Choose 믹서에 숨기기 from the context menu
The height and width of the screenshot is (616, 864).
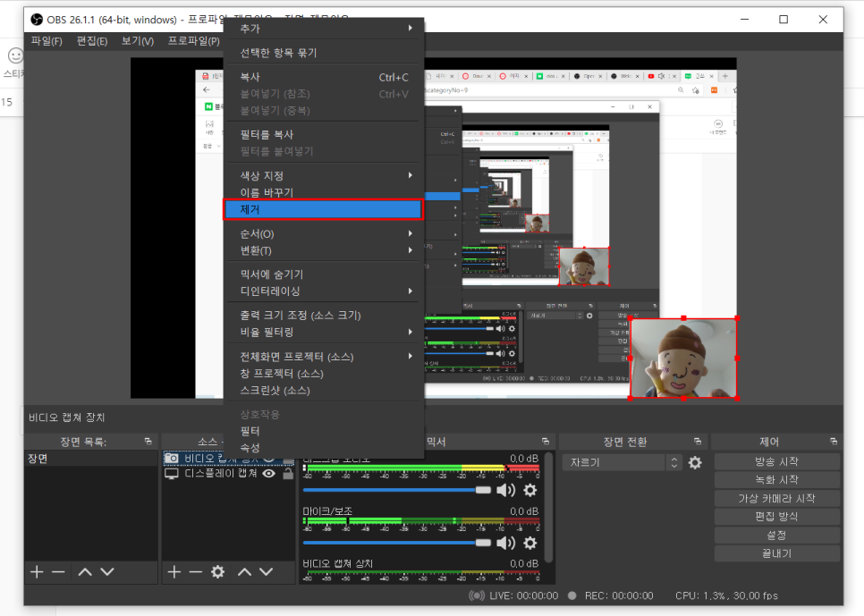coord(324,274)
